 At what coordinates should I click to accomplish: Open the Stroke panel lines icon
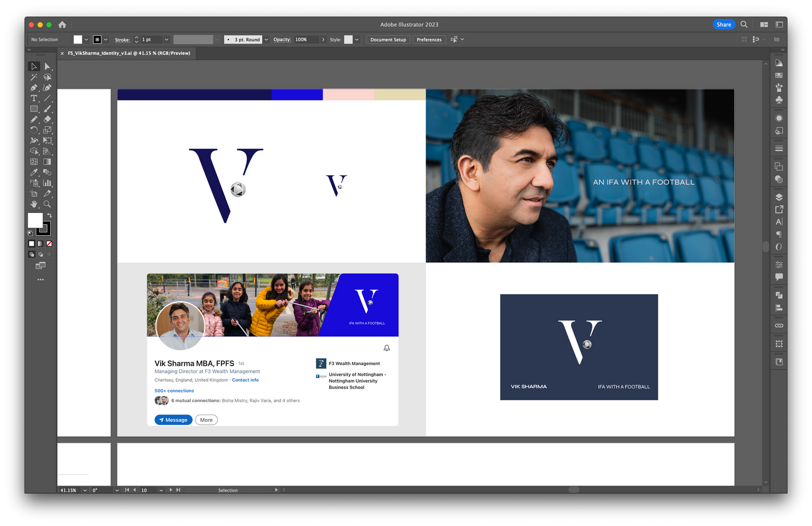tap(779, 148)
